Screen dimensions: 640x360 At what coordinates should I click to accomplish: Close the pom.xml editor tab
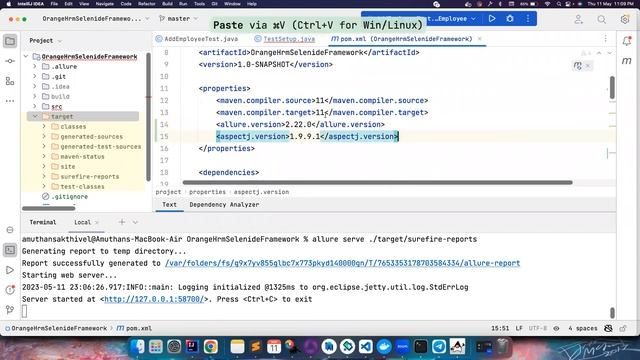(x=480, y=39)
